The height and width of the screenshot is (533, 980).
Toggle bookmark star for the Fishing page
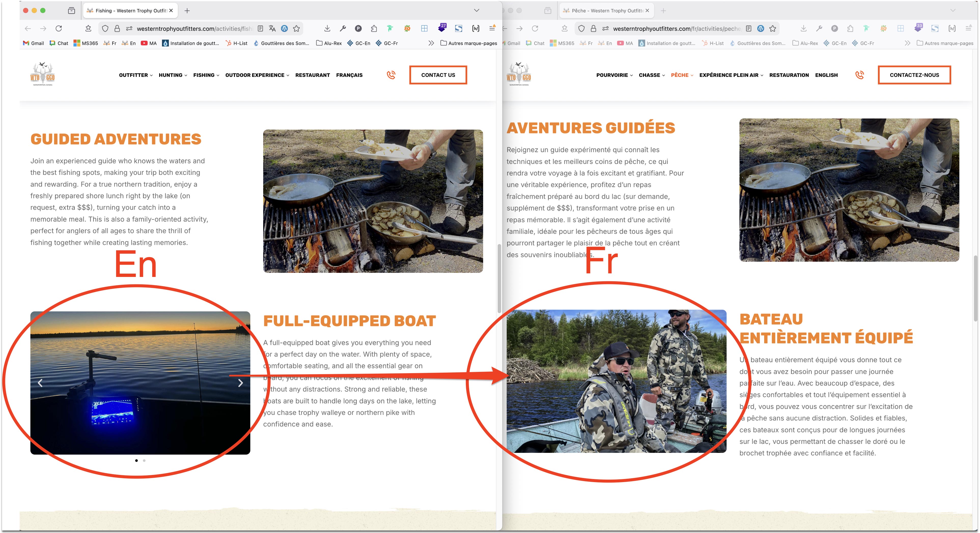[296, 29]
